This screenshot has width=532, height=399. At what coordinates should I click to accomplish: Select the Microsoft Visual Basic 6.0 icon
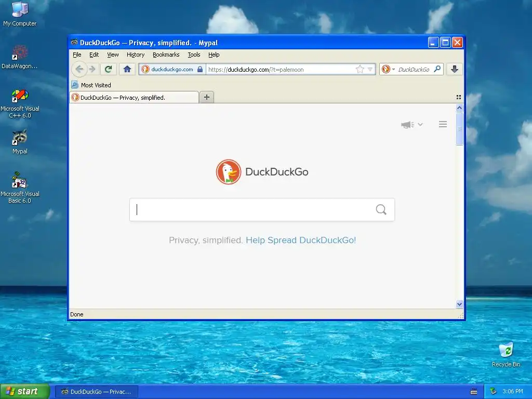20,188
